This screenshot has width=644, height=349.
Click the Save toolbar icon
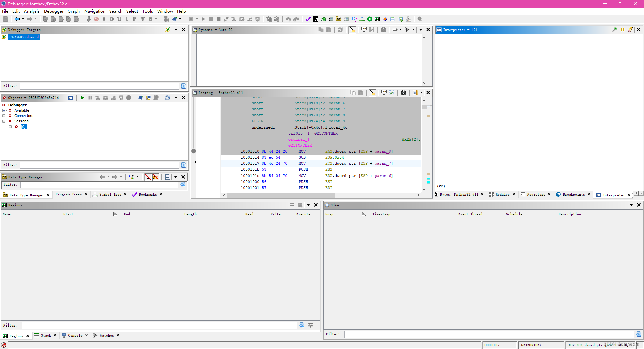(x=5, y=19)
